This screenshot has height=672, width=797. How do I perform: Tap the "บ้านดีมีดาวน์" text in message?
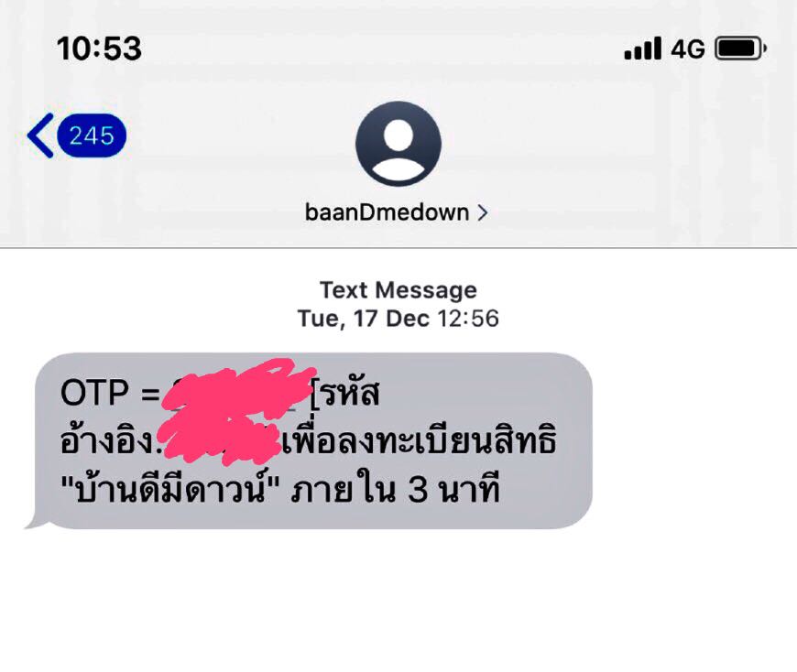point(169,489)
